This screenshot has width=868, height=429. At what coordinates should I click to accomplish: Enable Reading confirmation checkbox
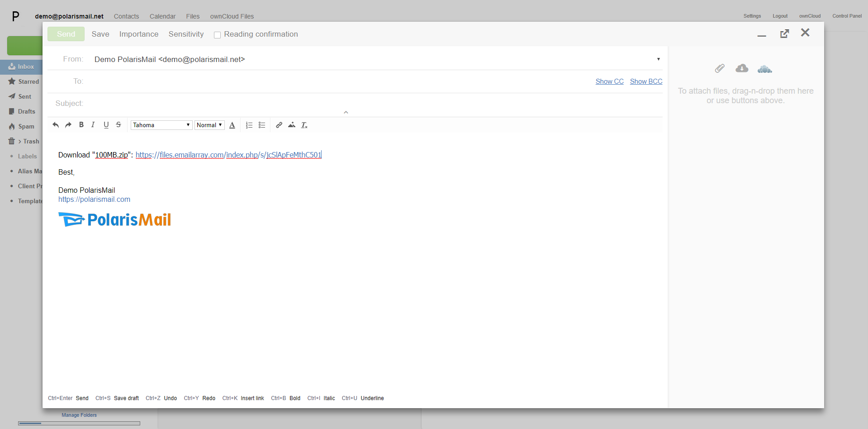click(217, 35)
